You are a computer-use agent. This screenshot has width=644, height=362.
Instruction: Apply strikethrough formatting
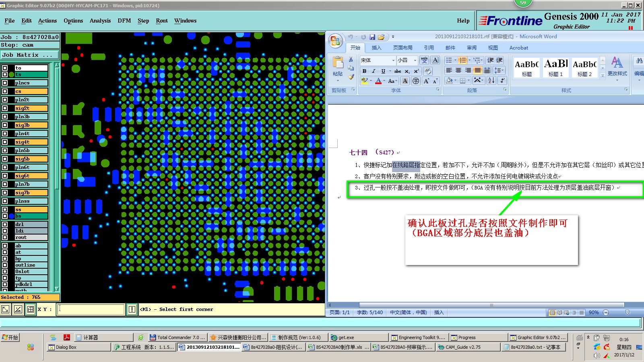point(398,71)
